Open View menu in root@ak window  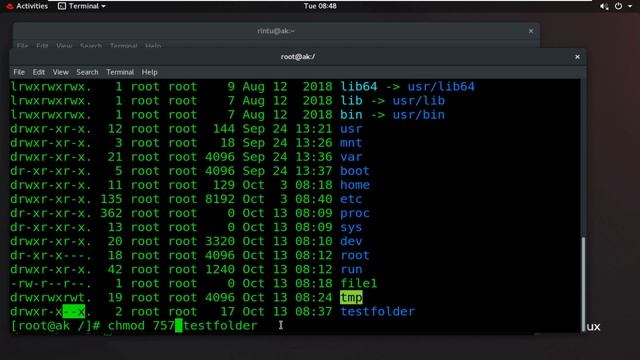(x=60, y=72)
